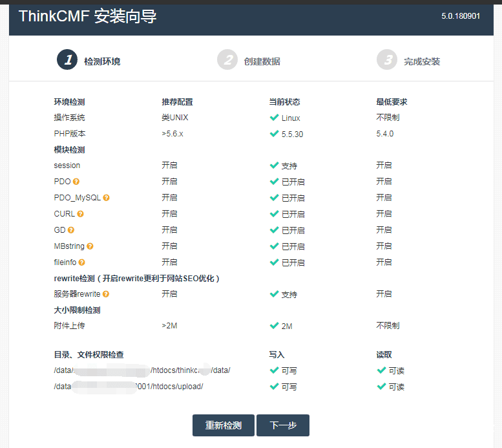Image resolution: width=502 pixels, height=448 pixels.
Task: Click the 最低要求 column header
Action: 392,102
